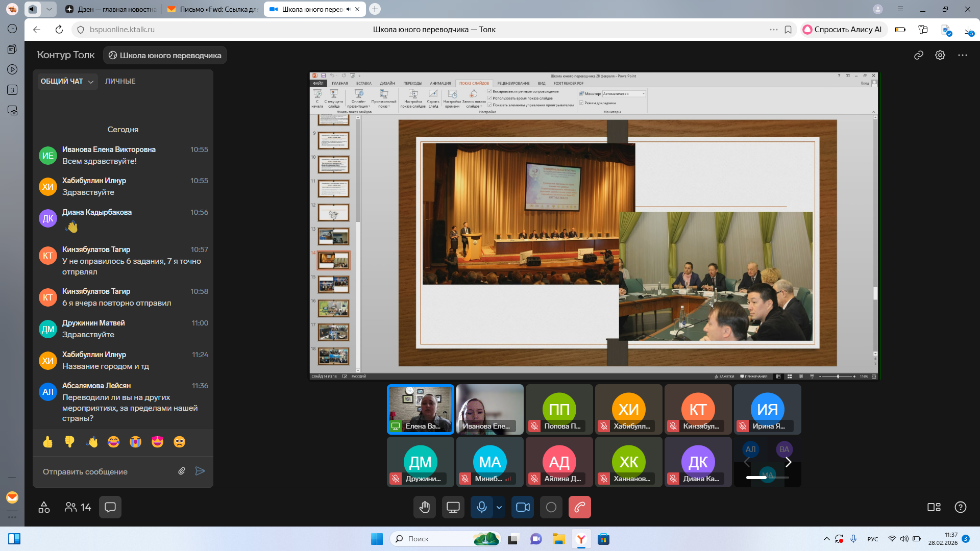Viewport: 980px width, 551px height.
Task: Open microphone options chevron arrow
Action: coord(499,507)
